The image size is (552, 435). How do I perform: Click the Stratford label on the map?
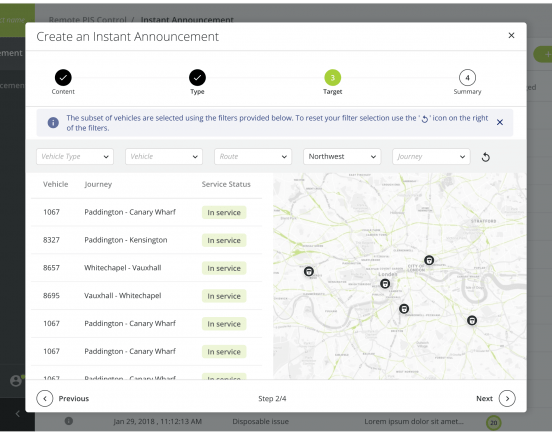click(x=483, y=221)
